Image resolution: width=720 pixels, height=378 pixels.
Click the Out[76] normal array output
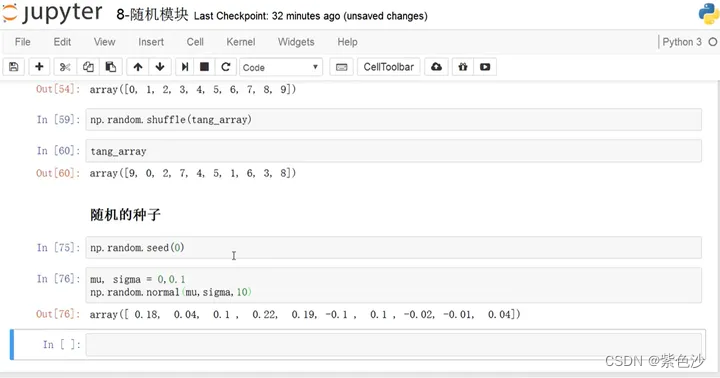(x=305, y=315)
